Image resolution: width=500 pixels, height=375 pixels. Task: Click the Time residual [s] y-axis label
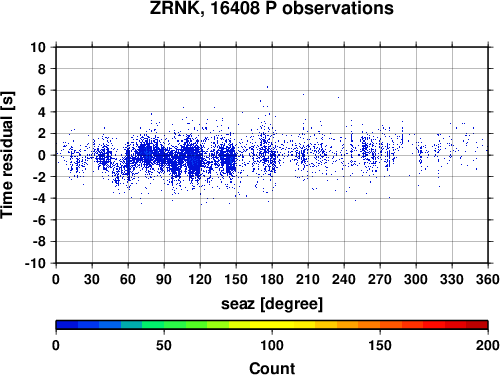(7, 155)
